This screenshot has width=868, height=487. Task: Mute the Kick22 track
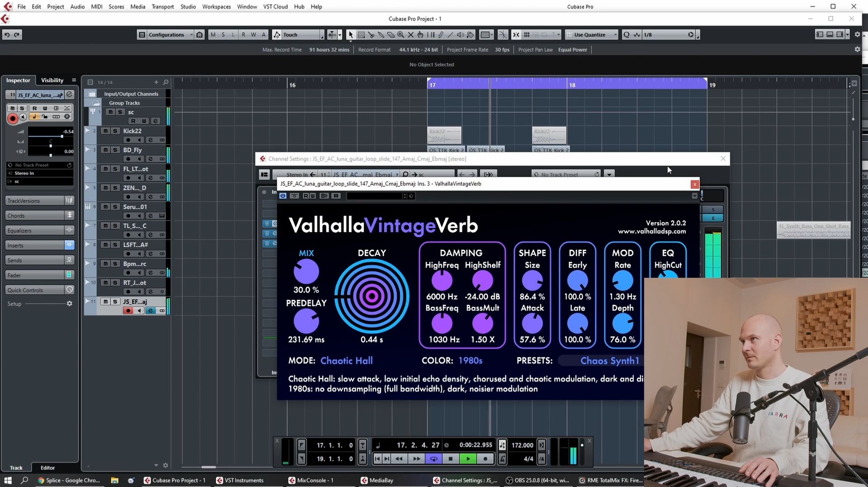(x=105, y=131)
